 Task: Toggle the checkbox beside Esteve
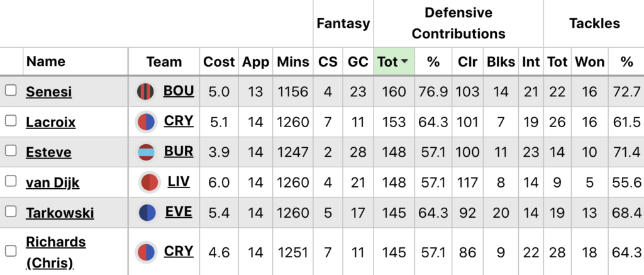[11, 151]
